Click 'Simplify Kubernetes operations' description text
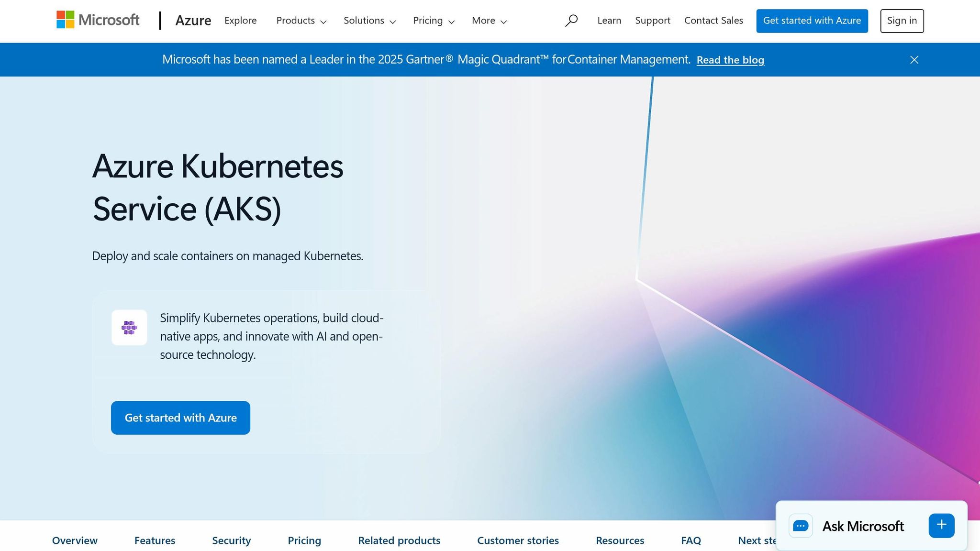Image resolution: width=980 pixels, height=551 pixels. coord(271,336)
